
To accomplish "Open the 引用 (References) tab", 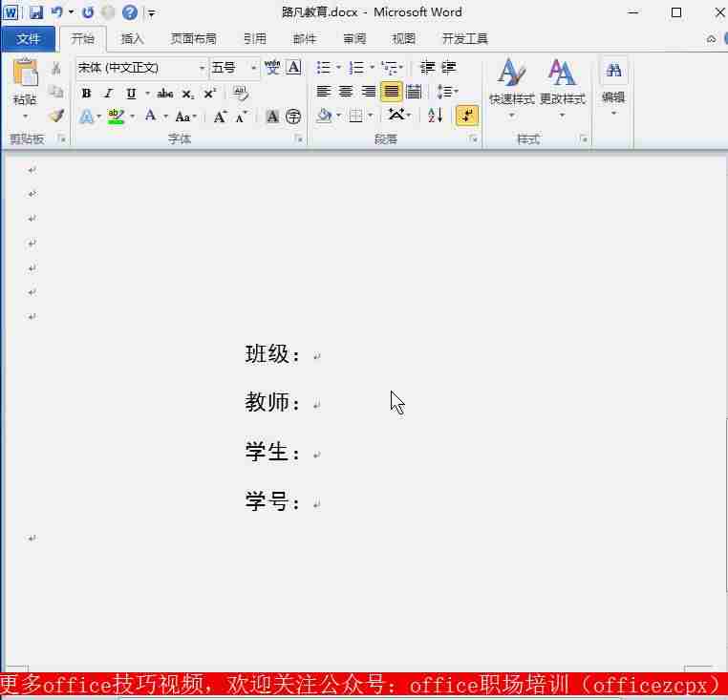I will [255, 38].
